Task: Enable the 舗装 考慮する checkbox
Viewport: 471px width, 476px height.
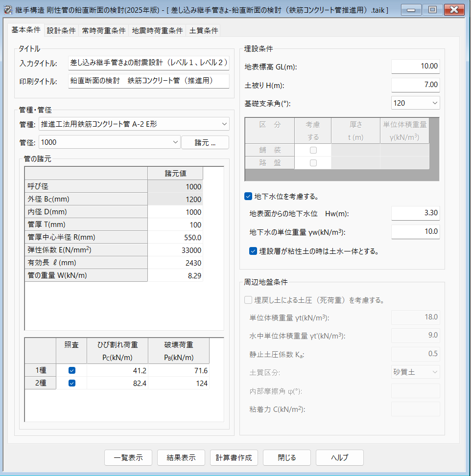Action: (x=313, y=150)
